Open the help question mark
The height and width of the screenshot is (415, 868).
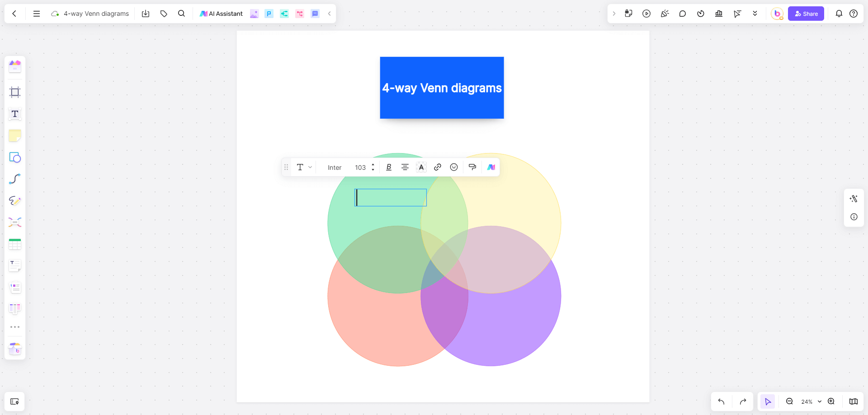[x=854, y=14]
